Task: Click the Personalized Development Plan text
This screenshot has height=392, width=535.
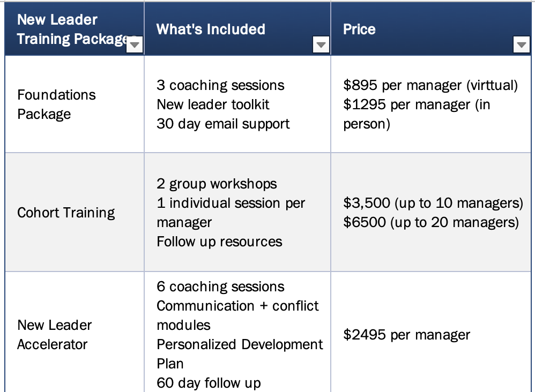Action: tap(240, 354)
